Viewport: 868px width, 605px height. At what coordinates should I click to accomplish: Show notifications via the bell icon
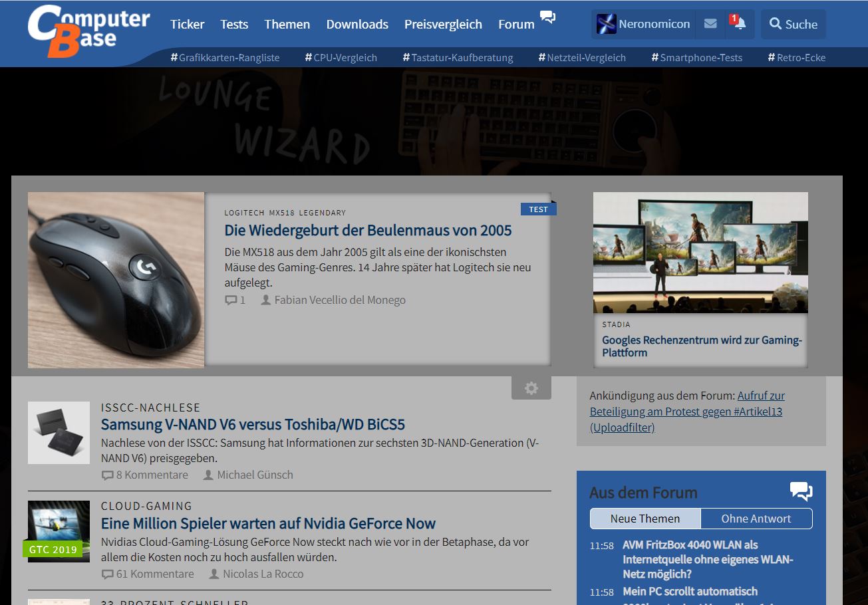(738, 23)
